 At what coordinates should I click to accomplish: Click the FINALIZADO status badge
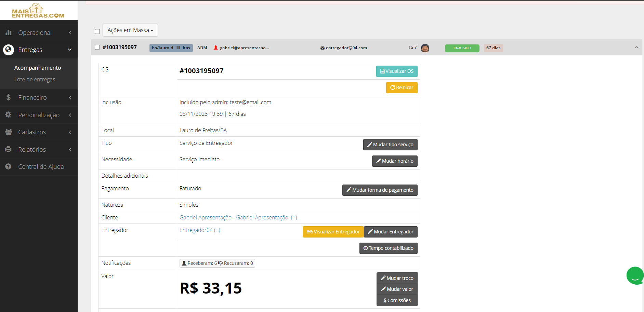[462, 48]
